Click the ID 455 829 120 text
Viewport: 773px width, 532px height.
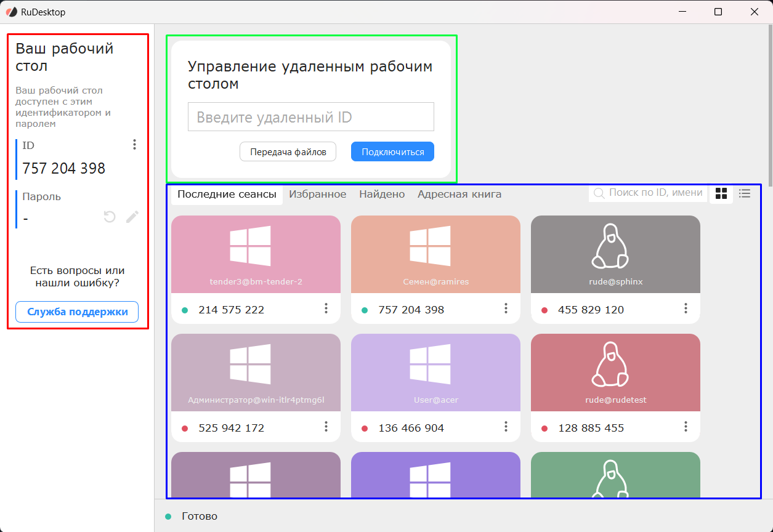click(591, 310)
